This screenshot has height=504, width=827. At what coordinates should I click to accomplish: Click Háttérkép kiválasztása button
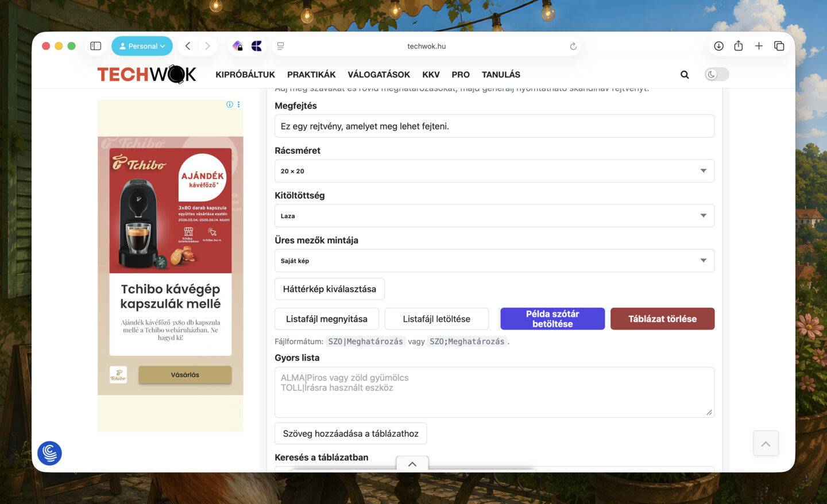[x=330, y=289]
